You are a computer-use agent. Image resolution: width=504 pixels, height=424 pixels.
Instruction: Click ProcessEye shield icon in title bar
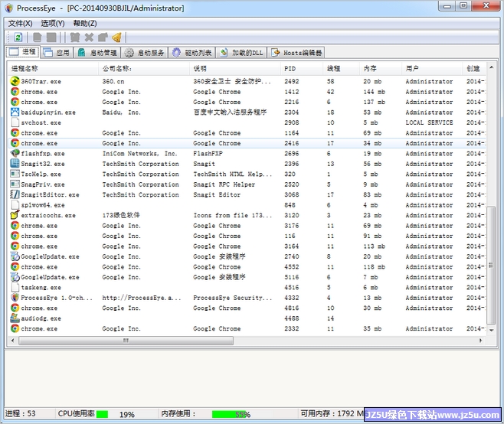click(9, 8)
